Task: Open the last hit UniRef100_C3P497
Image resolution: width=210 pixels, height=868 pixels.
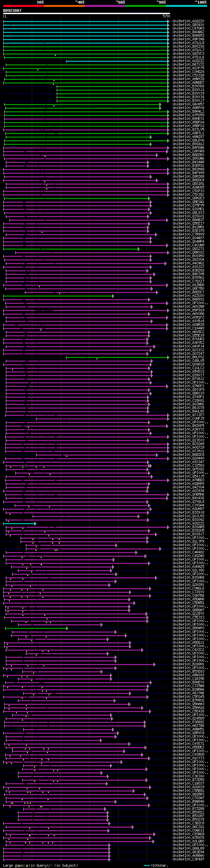Action: (188, 859)
